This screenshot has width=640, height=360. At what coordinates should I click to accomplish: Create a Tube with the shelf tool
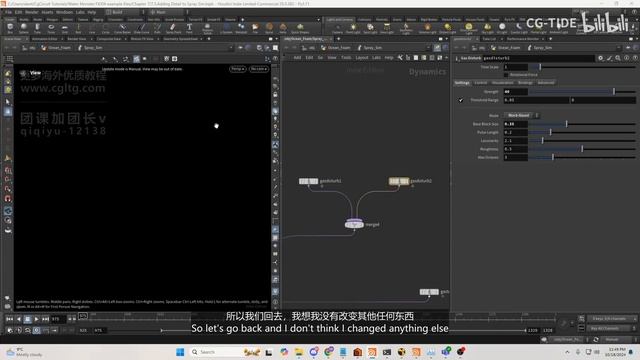[37, 28]
